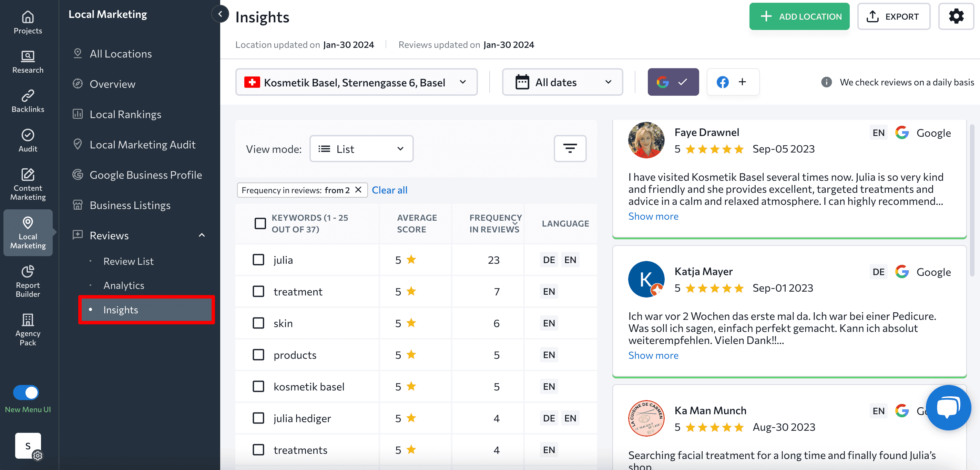Image resolution: width=980 pixels, height=470 pixels.
Task: Open Agency Pack in the rail
Action: pyautogui.click(x=28, y=329)
